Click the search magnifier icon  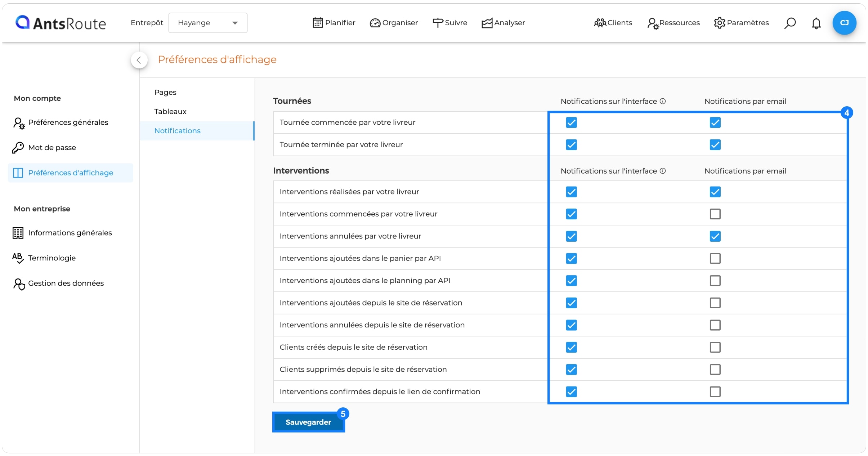click(x=789, y=23)
